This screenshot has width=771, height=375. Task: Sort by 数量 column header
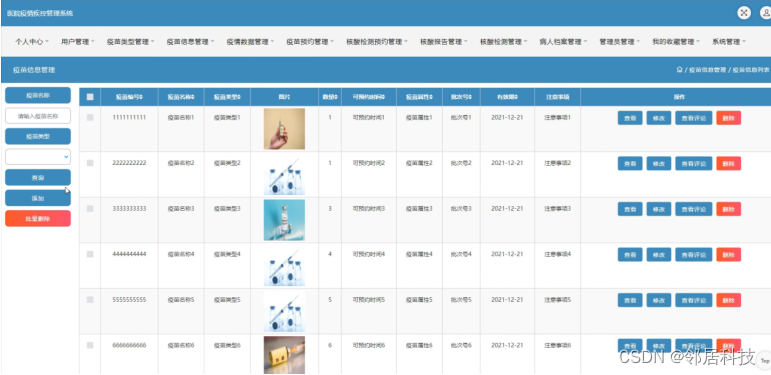[330, 97]
